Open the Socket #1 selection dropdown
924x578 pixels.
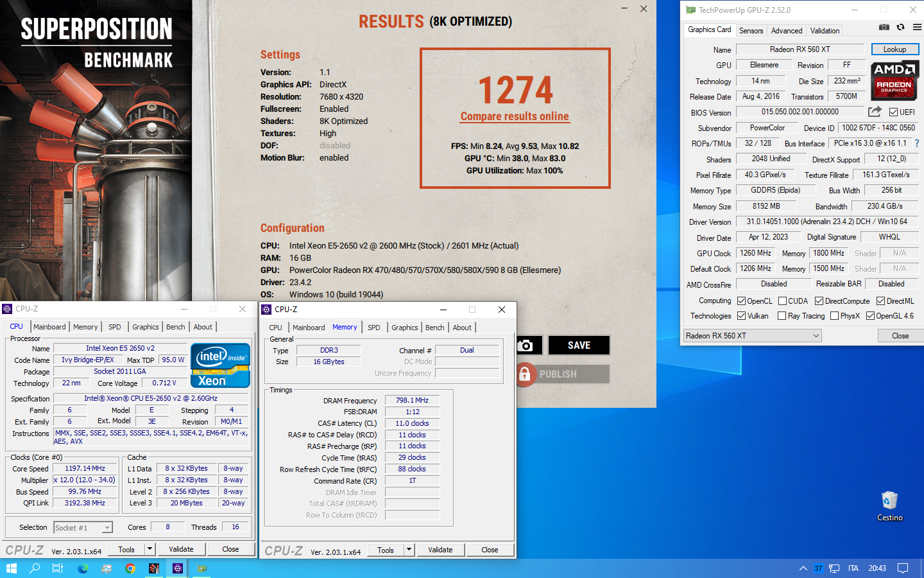(83, 528)
